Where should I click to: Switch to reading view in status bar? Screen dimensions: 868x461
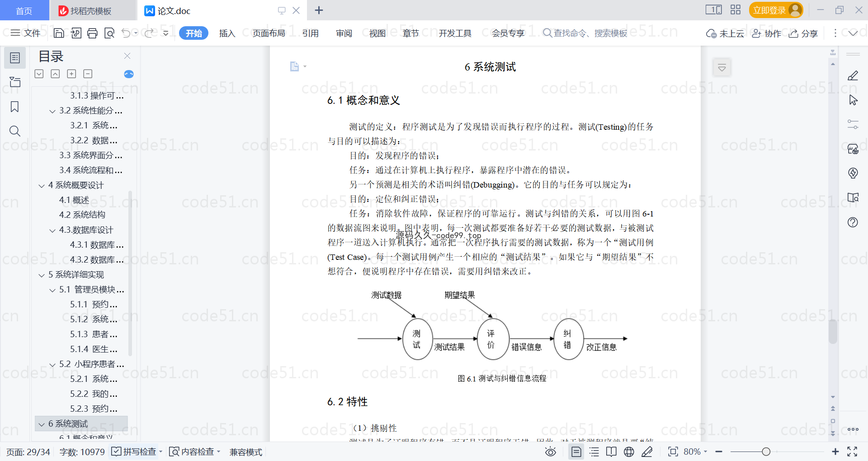coord(611,452)
